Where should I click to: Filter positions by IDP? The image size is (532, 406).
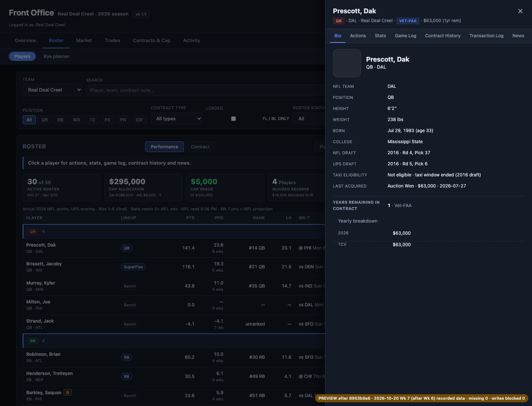(139, 120)
